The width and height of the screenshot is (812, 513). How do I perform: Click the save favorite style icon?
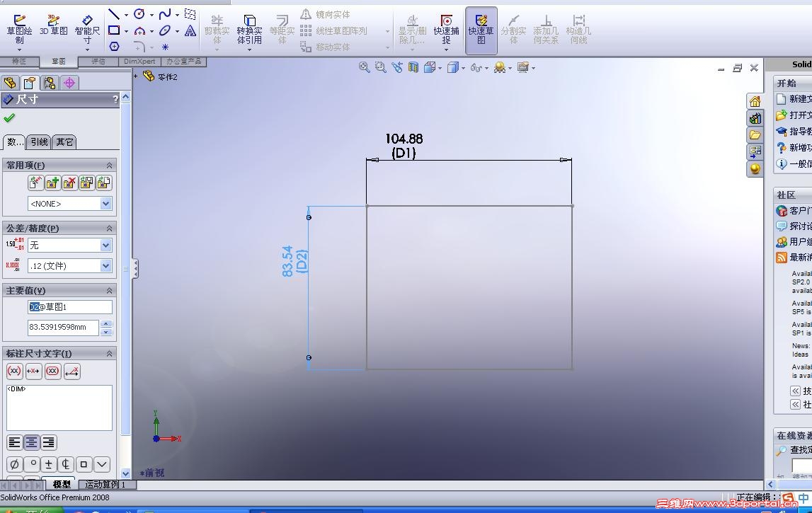(x=86, y=183)
